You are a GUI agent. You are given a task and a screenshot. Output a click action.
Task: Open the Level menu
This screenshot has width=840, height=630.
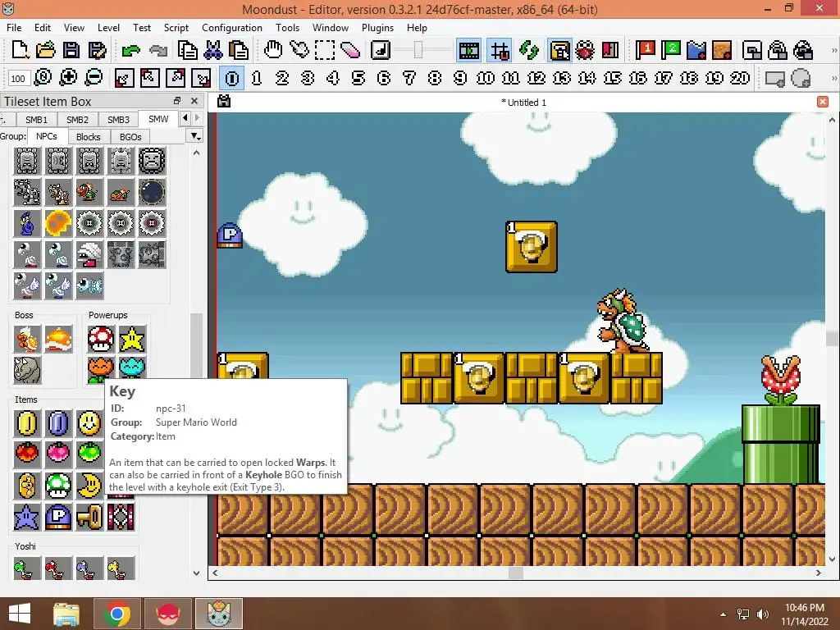(x=108, y=27)
